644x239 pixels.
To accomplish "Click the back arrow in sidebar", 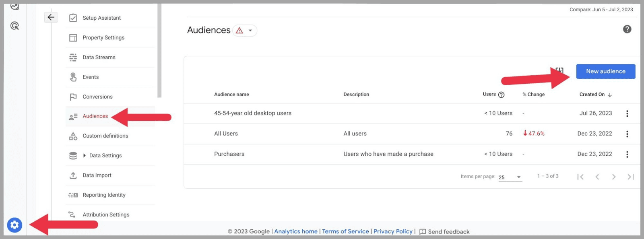I will (x=51, y=17).
